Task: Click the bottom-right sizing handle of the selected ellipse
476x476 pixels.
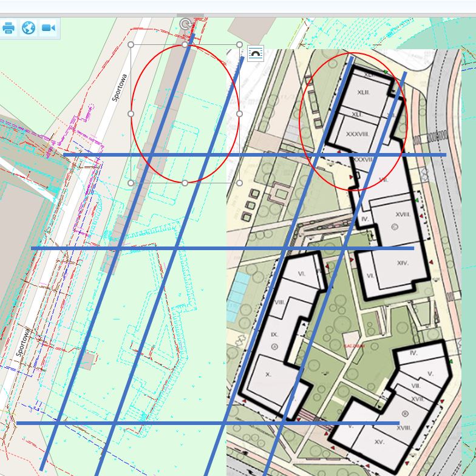Action: coord(239,183)
